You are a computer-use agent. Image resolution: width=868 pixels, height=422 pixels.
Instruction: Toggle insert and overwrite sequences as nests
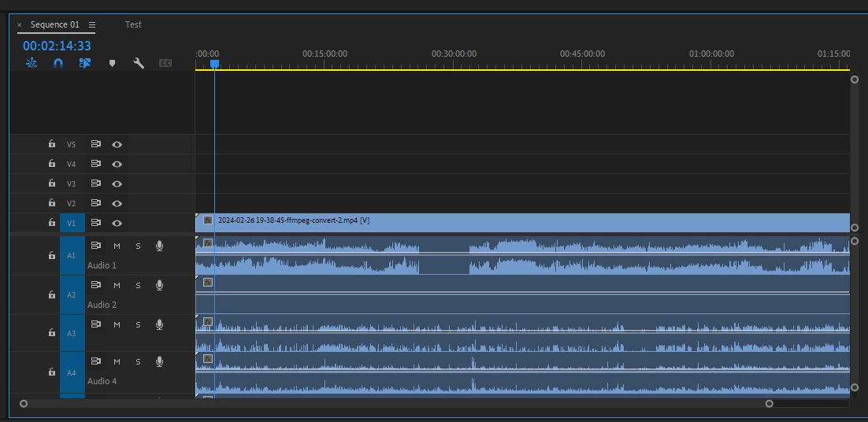coord(32,63)
